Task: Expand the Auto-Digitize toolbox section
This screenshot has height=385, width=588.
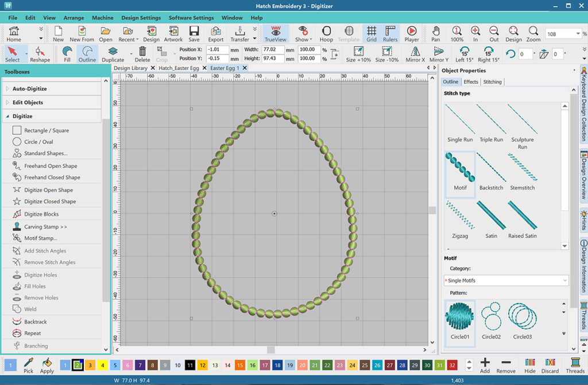Action: click(x=29, y=89)
